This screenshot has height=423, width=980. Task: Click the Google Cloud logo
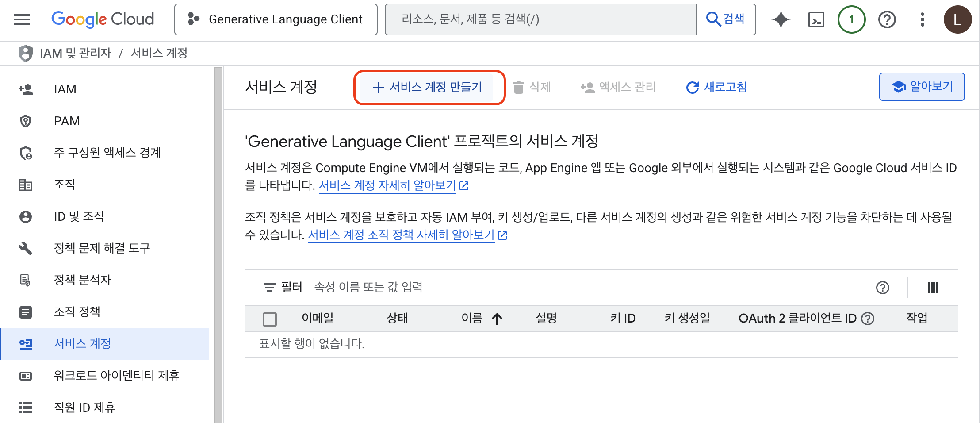click(x=103, y=19)
